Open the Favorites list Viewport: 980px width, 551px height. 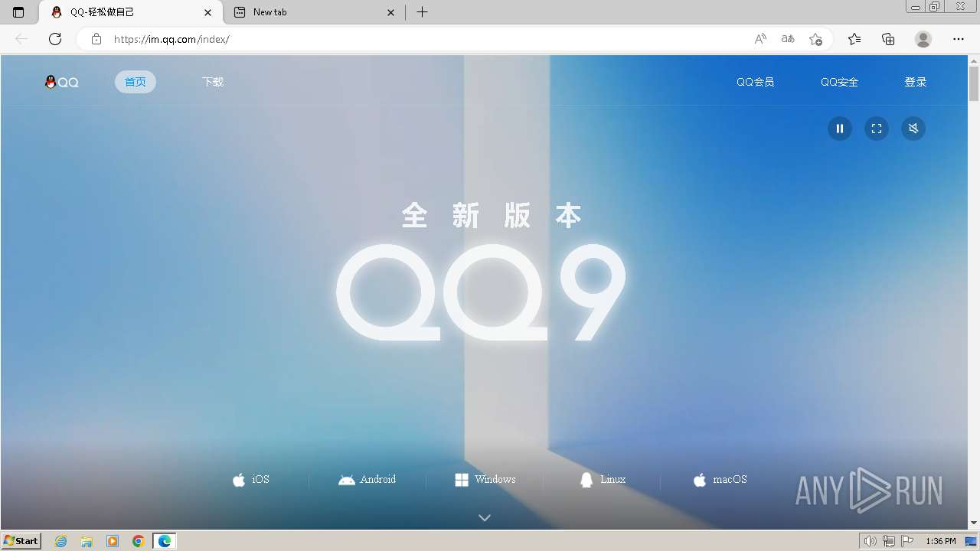(854, 39)
